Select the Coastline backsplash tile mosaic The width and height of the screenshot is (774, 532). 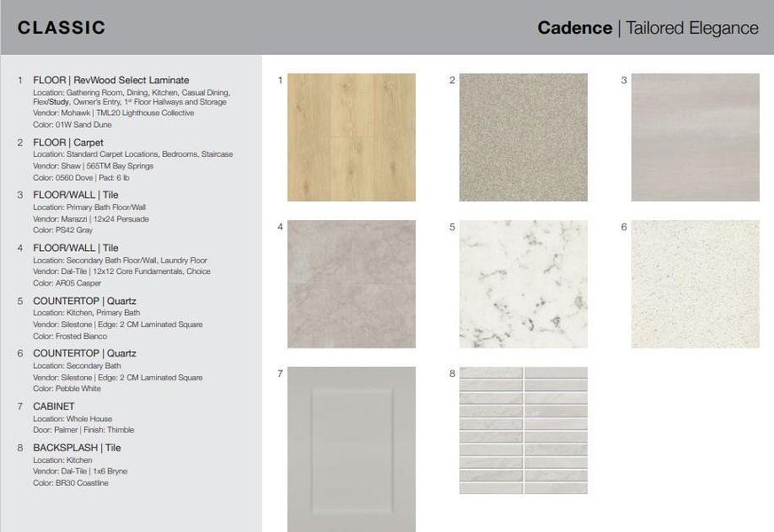point(524,430)
